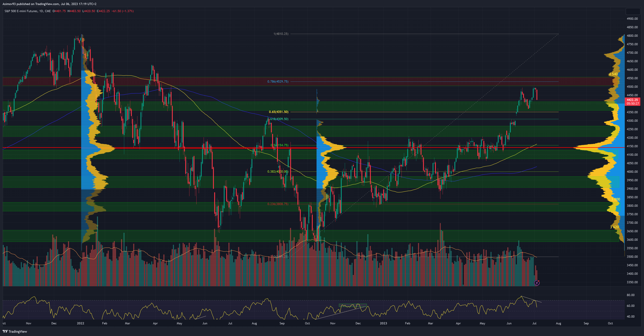Select the 1(4810.25) Fibonacci top label

[x=281, y=34]
